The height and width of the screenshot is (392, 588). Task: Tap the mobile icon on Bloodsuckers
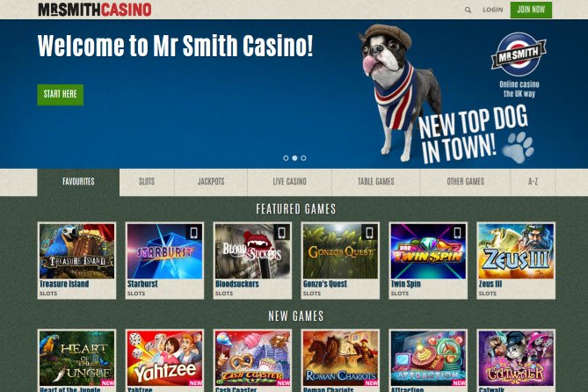point(281,233)
